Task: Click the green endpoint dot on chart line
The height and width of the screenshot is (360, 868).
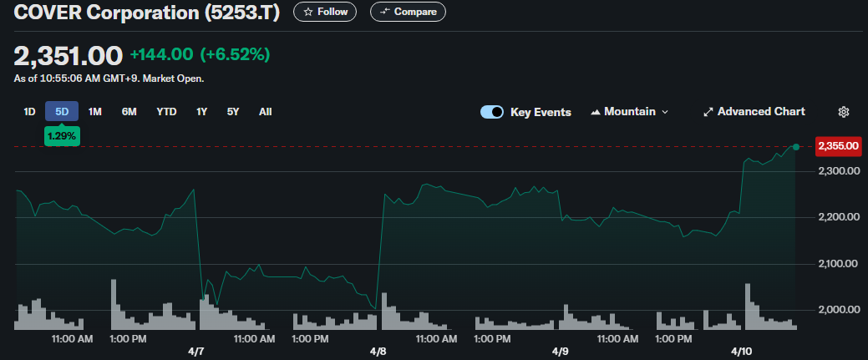Action: coord(796,147)
